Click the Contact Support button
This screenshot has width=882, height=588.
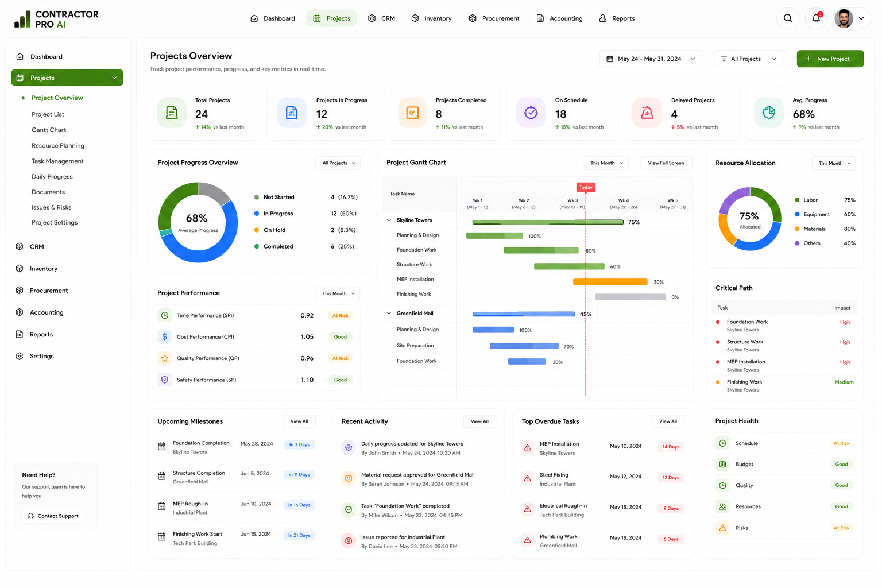coord(53,516)
